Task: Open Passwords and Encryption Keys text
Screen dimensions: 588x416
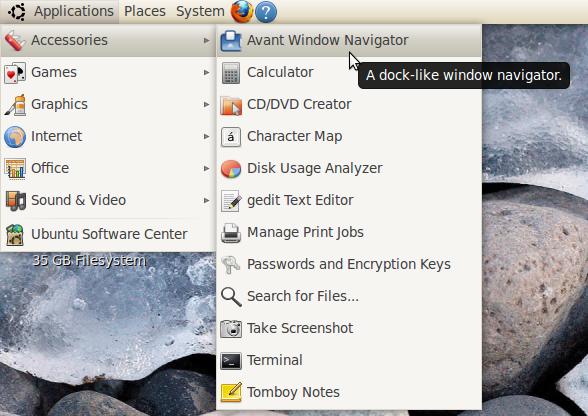Action: click(x=349, y=264)
